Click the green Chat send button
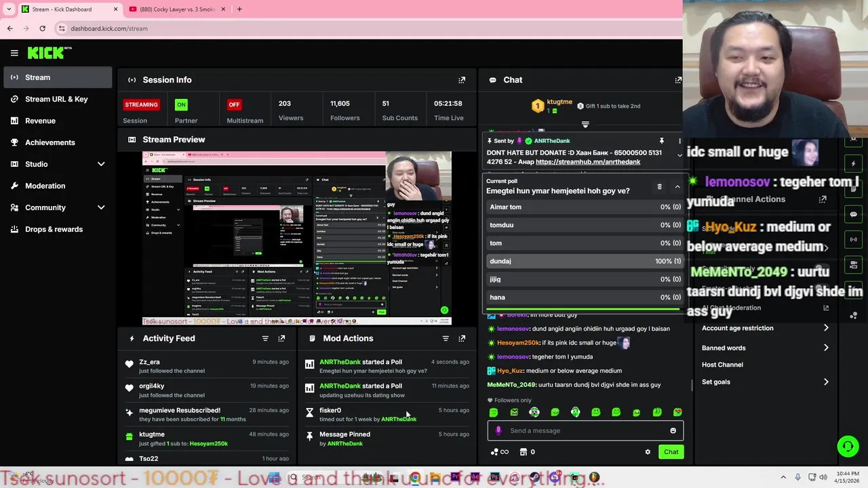Screen dimensions: 868x488 pyautogui.click(x=671, y=452)
